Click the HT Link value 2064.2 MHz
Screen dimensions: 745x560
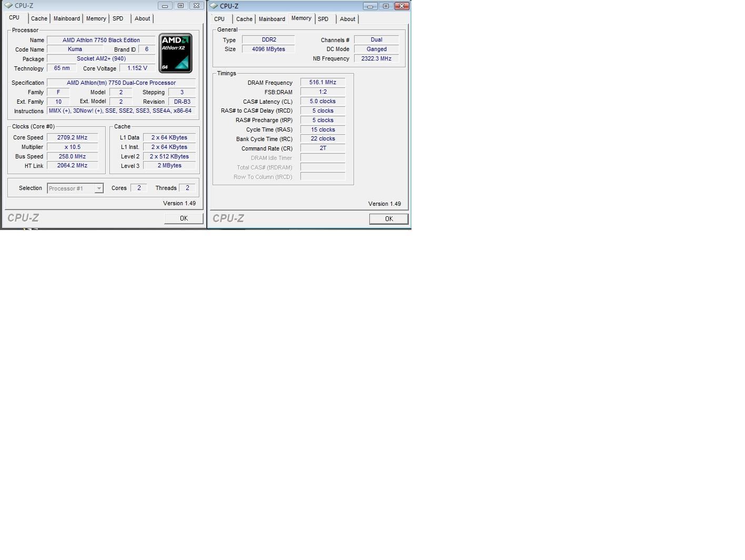pyautogui.click(x=73, y=165)
